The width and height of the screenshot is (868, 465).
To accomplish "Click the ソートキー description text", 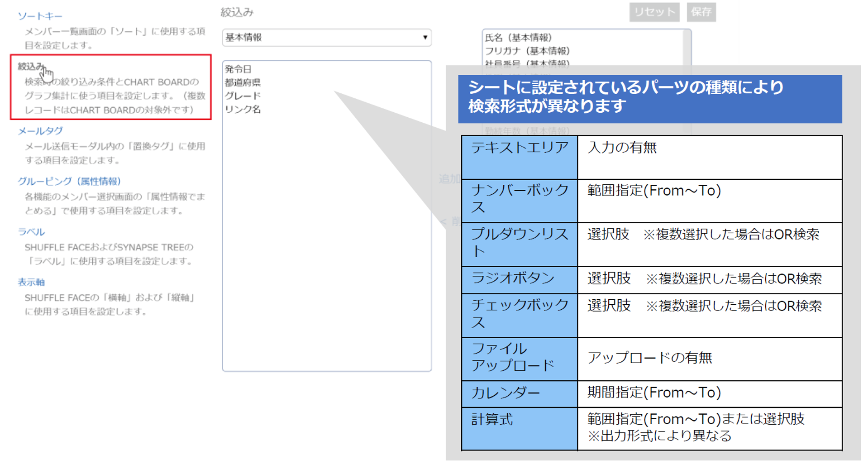I will [115, 38].
